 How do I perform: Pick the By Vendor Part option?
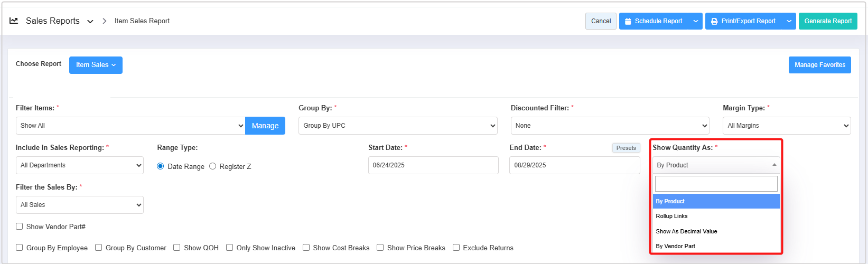pos(676,246)
